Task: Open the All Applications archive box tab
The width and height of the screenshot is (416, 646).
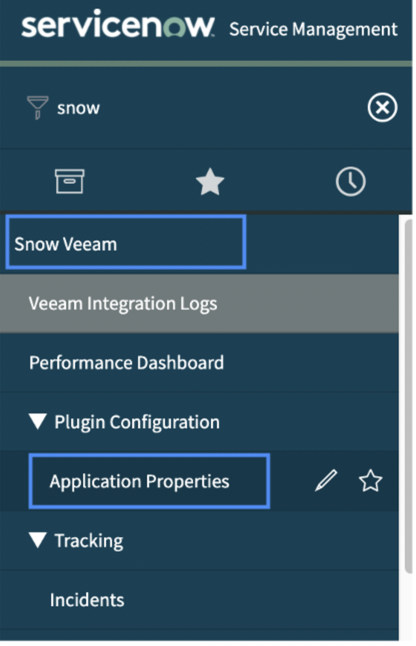Action: 70,181
